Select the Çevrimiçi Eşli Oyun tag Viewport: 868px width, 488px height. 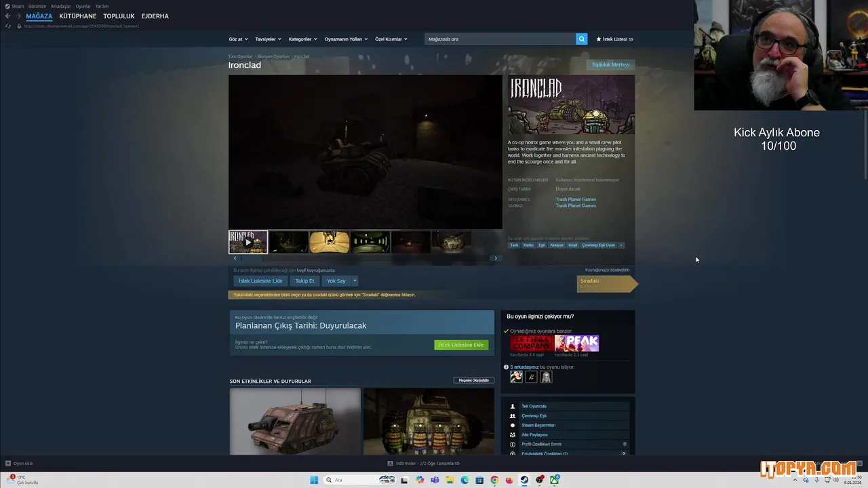tap(598, 245)
